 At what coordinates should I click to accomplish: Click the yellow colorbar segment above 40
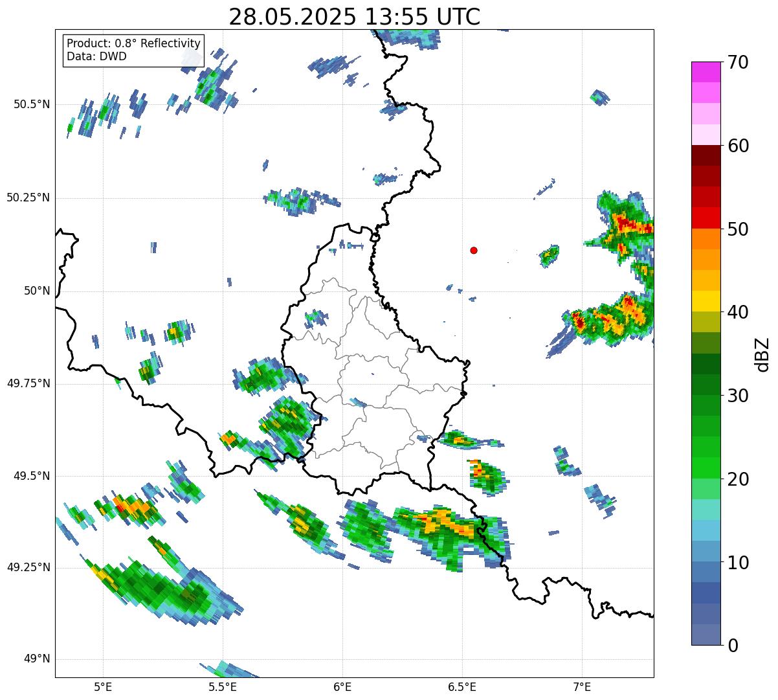pos(706,301)
